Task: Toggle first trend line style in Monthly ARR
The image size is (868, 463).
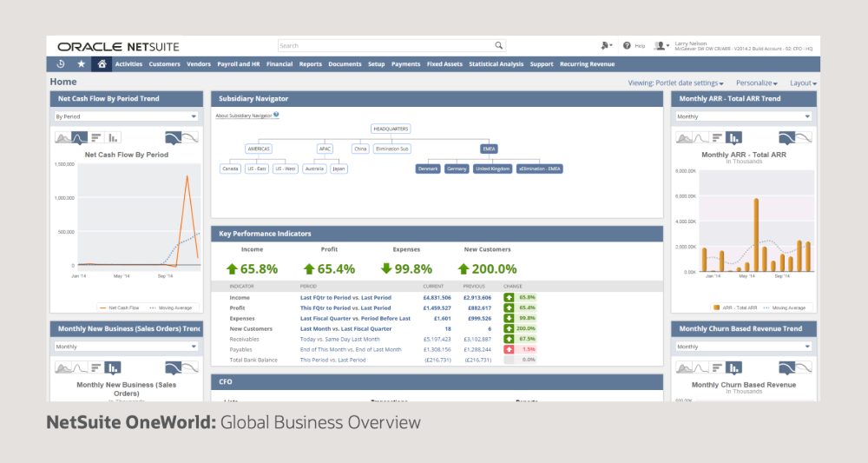Action: [786, 137]
